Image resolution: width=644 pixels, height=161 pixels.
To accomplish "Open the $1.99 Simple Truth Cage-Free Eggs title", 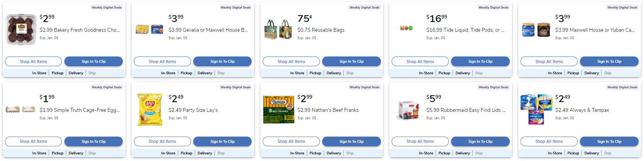I will click(x=79, y=110).
